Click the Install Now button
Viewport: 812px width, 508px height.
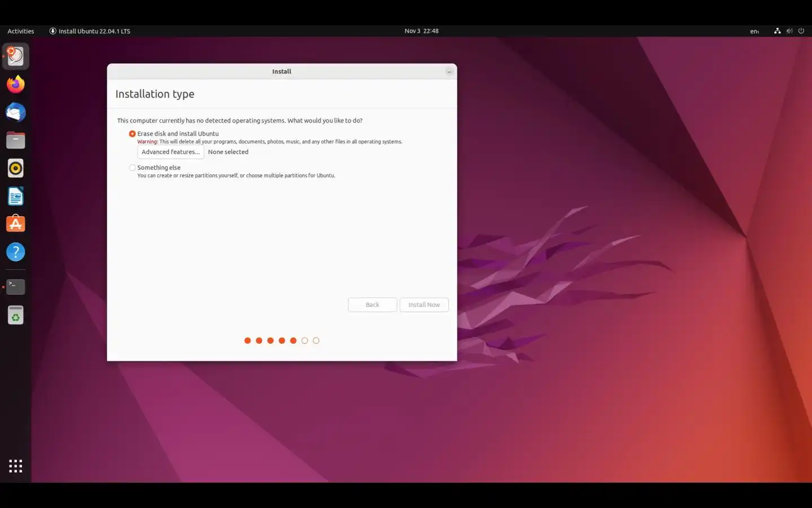tap(424, 305)
